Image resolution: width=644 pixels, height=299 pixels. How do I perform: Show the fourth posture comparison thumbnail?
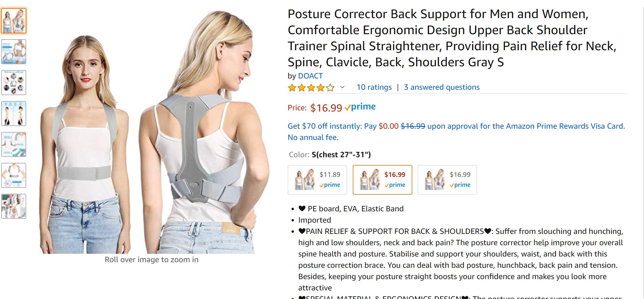[14, 114]
